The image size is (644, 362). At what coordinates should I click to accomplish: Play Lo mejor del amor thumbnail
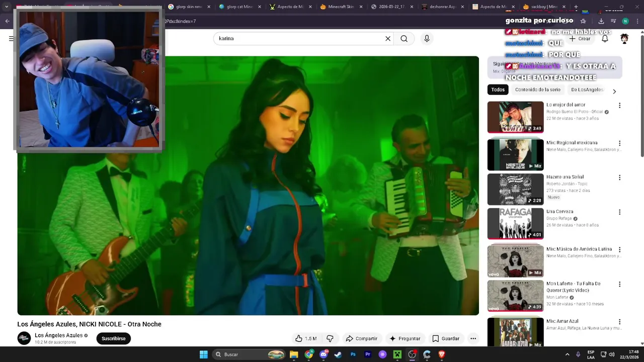pyautogui.click(x=515, y=117)
